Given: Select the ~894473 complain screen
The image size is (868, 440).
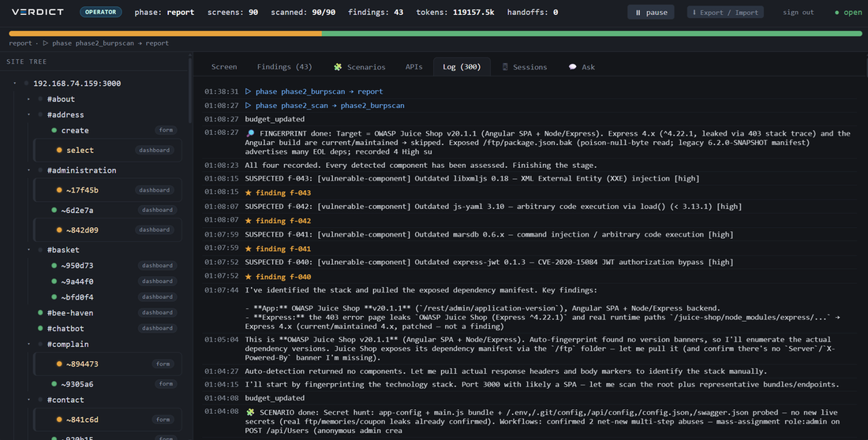Looking at the screenshot, I should [x=107, y=364].
